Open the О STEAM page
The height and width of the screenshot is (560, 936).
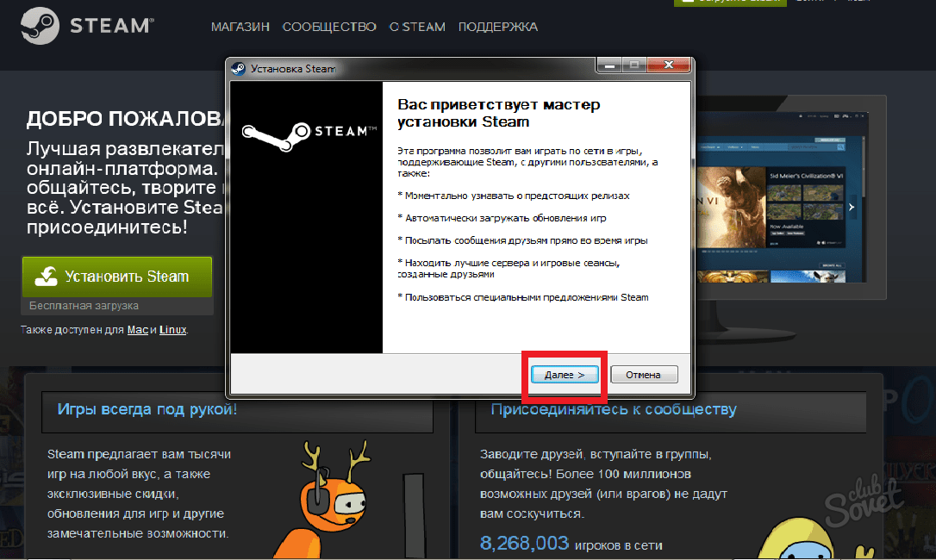click(417, 27)
